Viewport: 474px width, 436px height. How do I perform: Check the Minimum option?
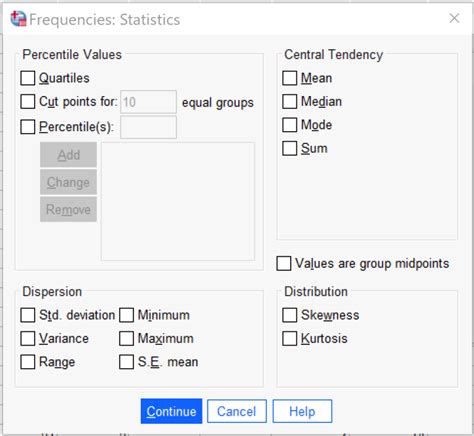(126, 315)
